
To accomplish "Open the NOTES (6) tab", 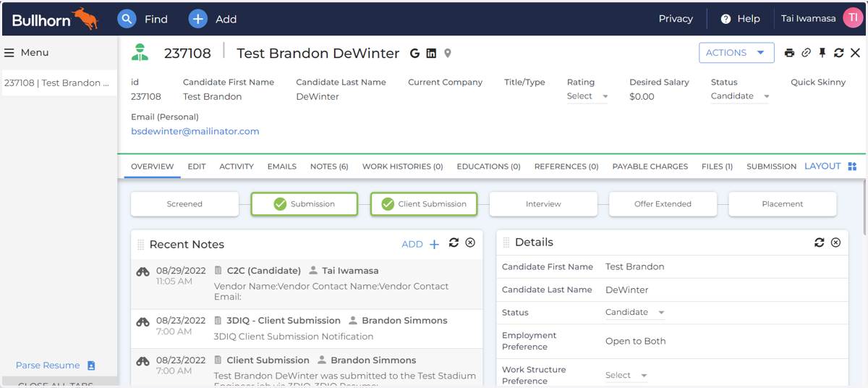I will [329, 166].
